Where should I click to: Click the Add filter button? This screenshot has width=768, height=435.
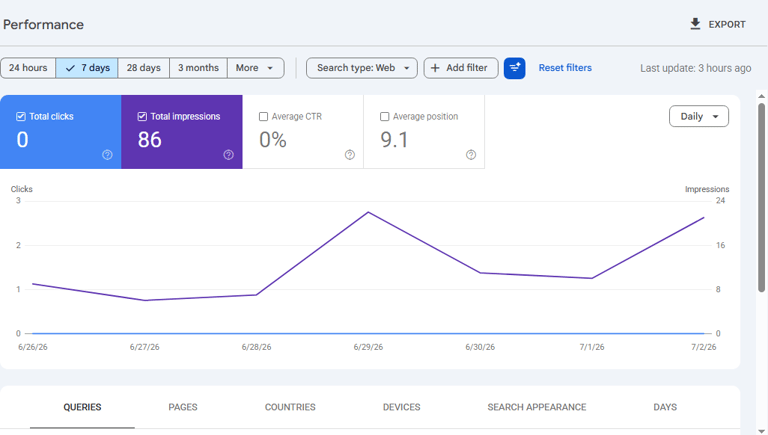[461, 68]
